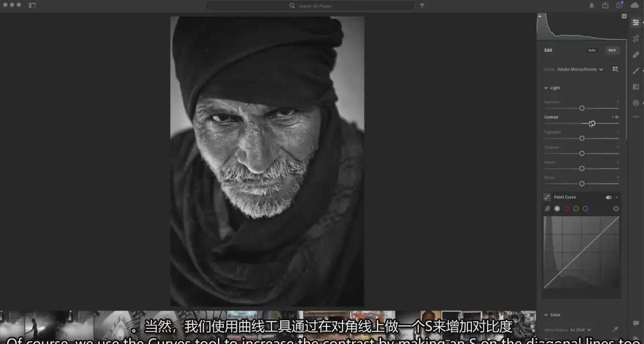Select the Radial Gradient tool

click(x=635, y=103)
